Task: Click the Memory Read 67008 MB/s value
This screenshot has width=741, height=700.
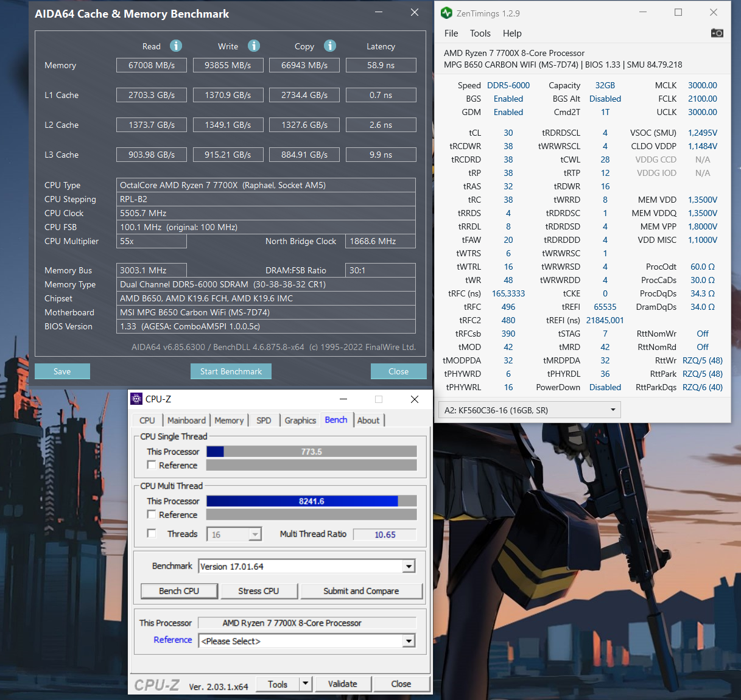Action: coord(152,65)
